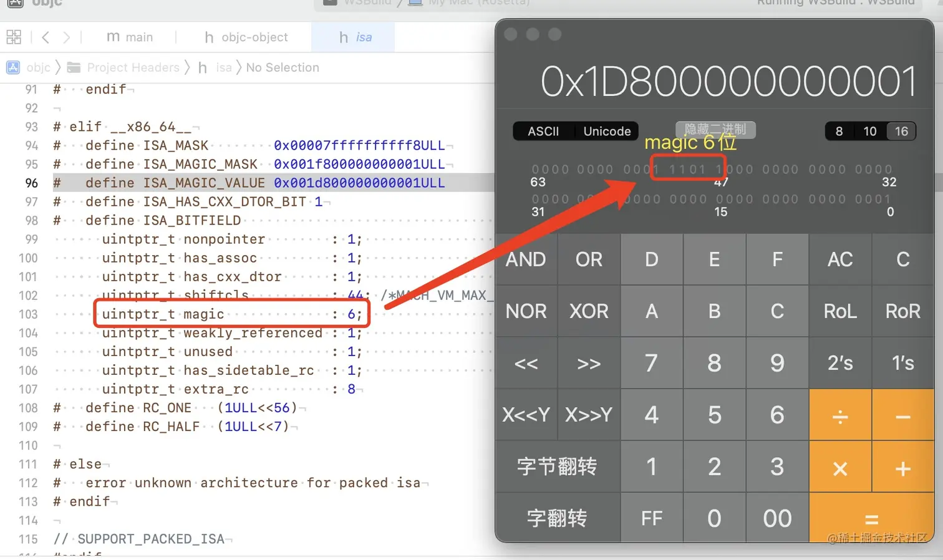943x560 pixels.
Task: Click the RoR rotate-right key
Action: point(903,311)
